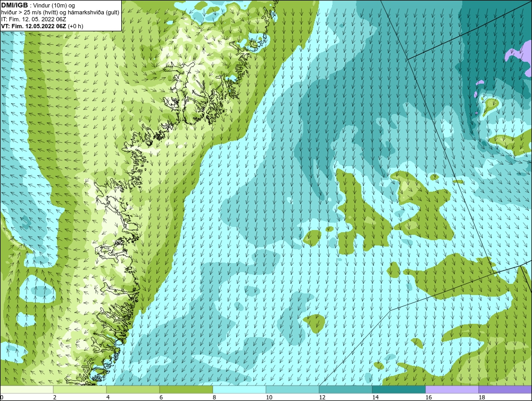
Task: Click the legend scale label '16'
Action: tap(428, 397)
